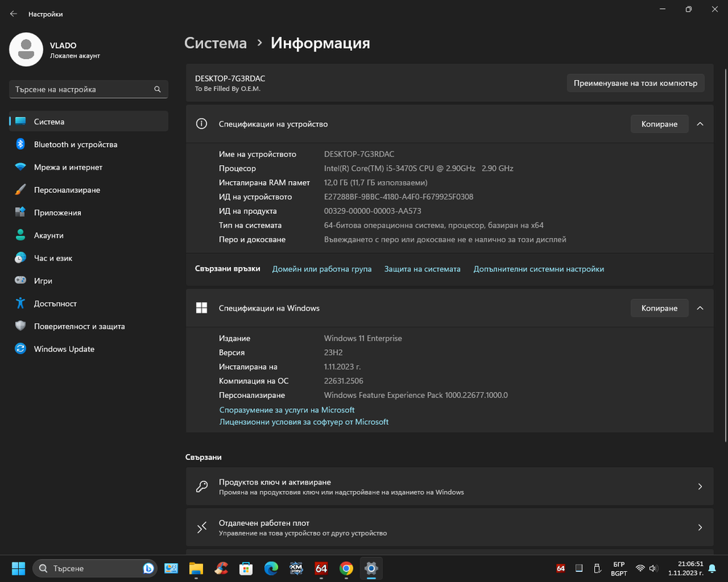
Task: Collapse Спецификации на Windows section
Action: [x=700, y=308]
